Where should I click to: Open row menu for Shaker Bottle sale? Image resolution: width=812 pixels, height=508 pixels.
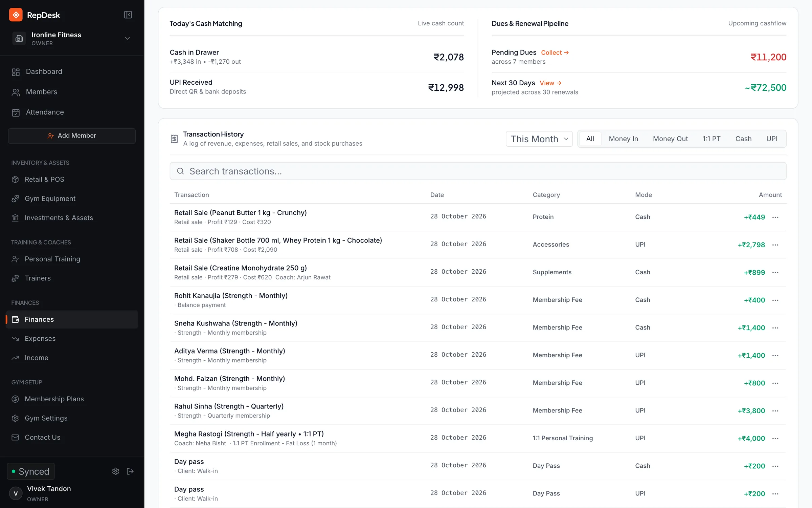(x=775, y=245)
